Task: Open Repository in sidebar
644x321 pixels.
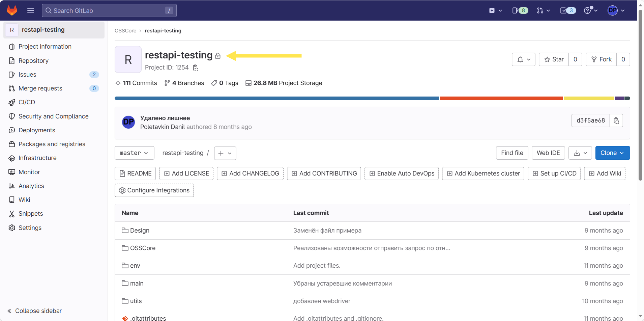Action: pos(54,61)
